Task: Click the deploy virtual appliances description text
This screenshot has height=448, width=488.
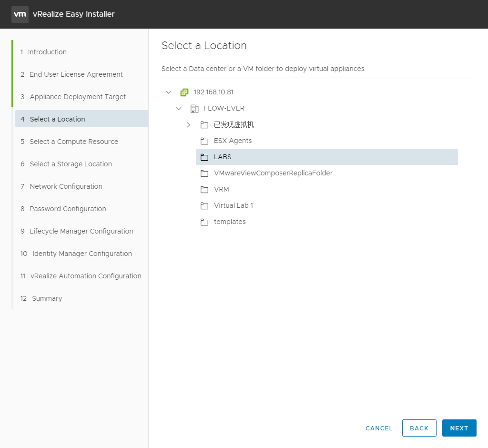Action: [x=263, y=69]
